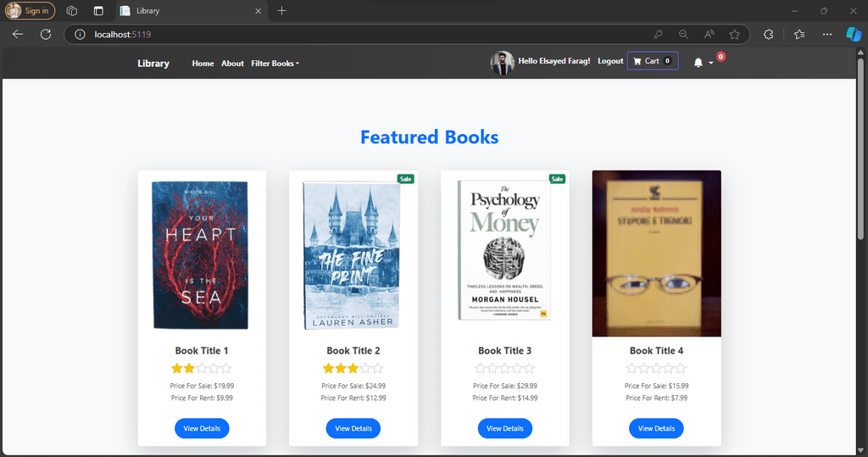Click the browser Sign in profile button
This screenshot has width=868, height=457.
pos(30,10)
